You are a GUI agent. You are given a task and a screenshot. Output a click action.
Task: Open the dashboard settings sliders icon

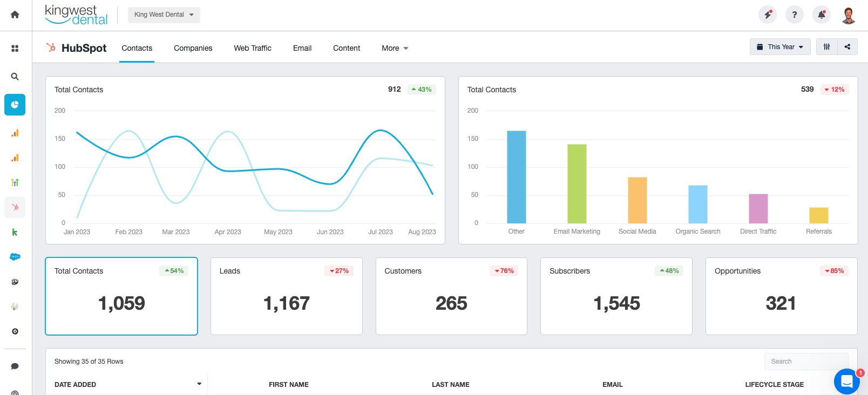pyautogui.click(x=826, y=47)
